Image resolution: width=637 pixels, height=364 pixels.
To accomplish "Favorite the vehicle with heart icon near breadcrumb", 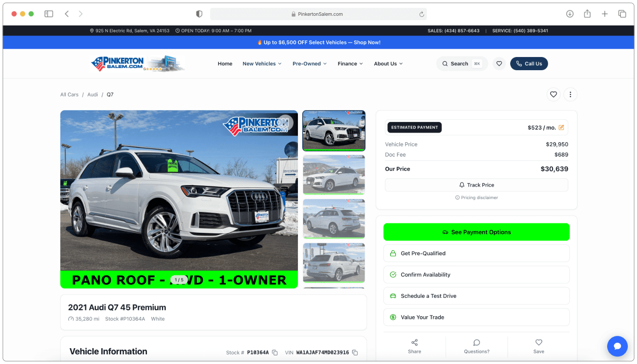I will pos(554,94).
